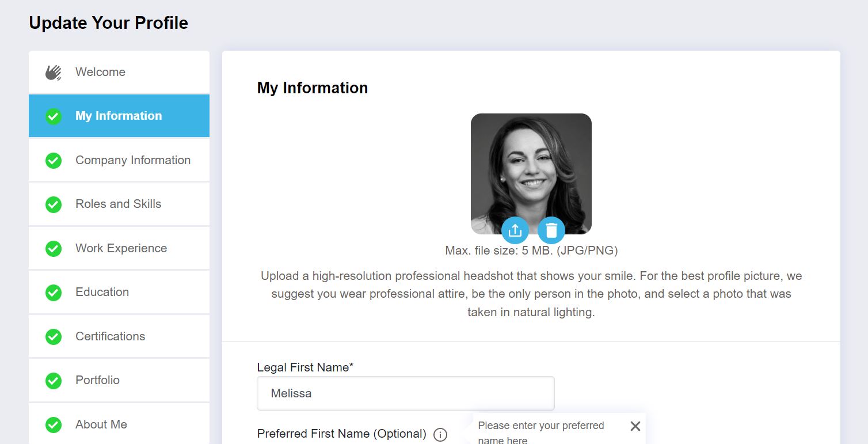Click the green check beside Work Experience

[53, 248]
